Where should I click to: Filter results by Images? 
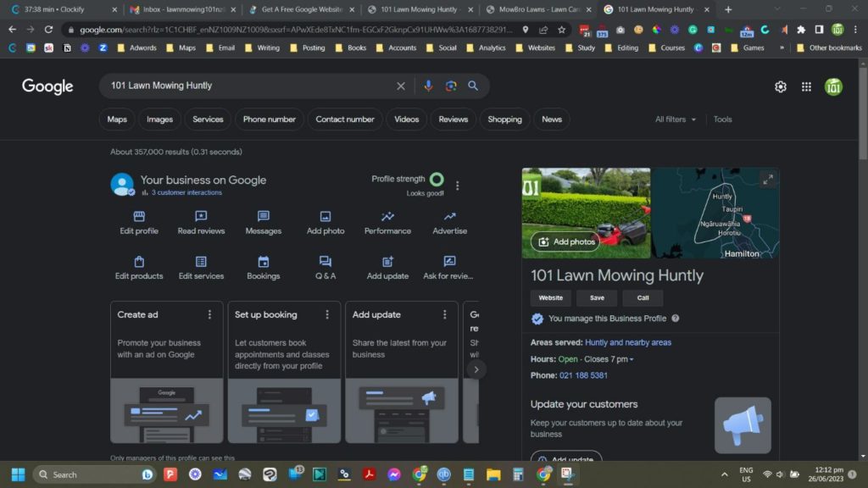159,119
